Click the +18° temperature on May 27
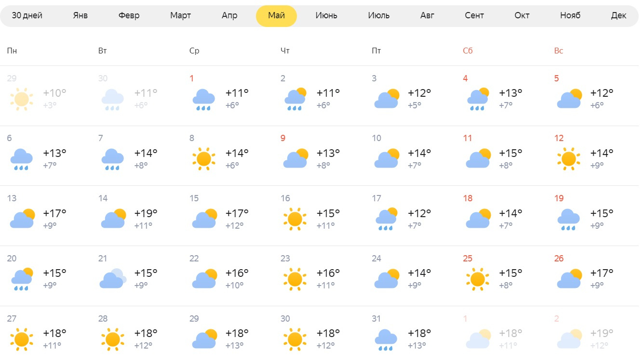Screen dimensions: 644x364 pyautogui.click(x=55, y=333)
